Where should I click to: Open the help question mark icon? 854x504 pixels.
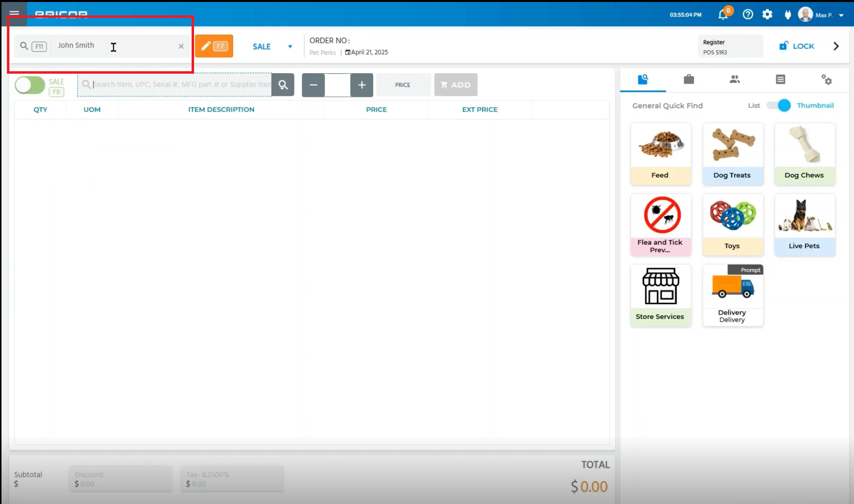coord(748,14)
